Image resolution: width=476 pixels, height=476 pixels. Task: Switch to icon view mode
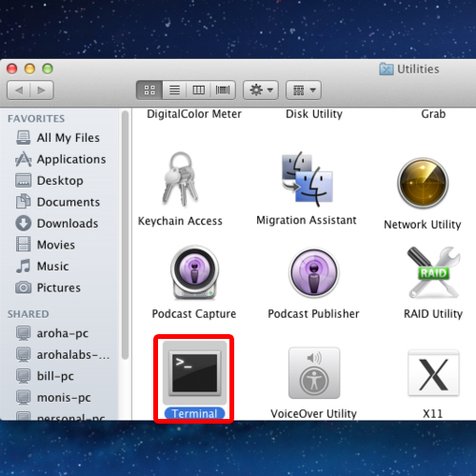point(149,90)
